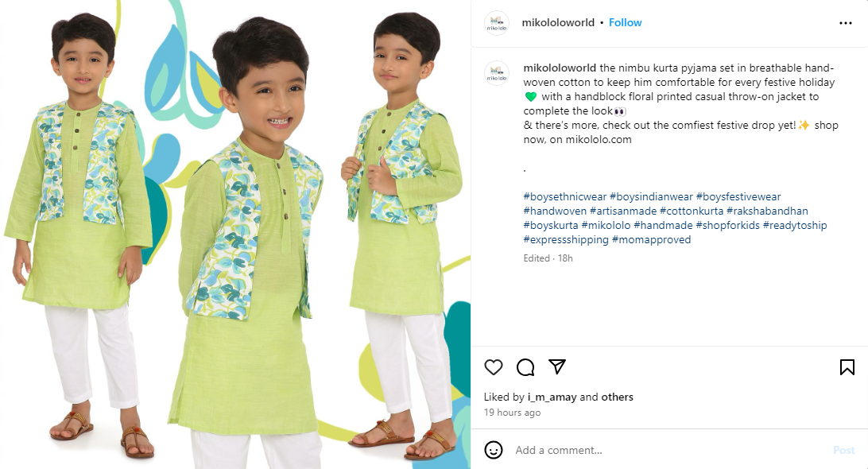Open comments via speech bubble icon
Viewport: 868px width, 469px height.
point(525,367)
